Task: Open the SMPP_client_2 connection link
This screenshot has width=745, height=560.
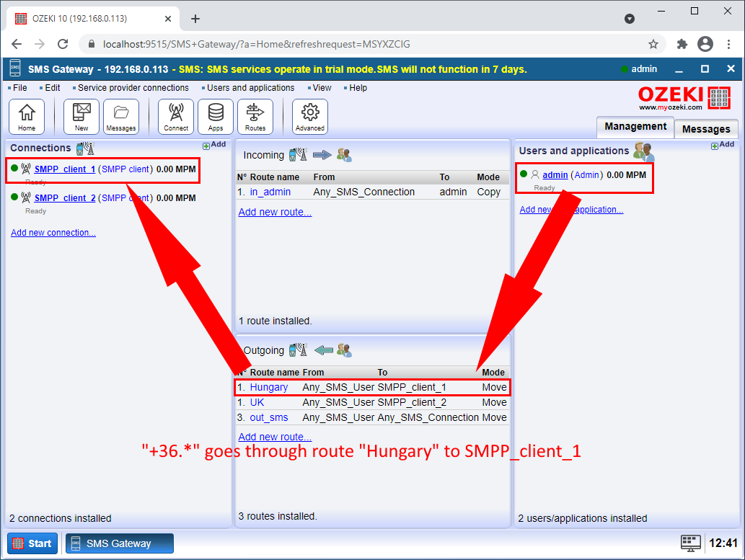Action: pos(65,198)
